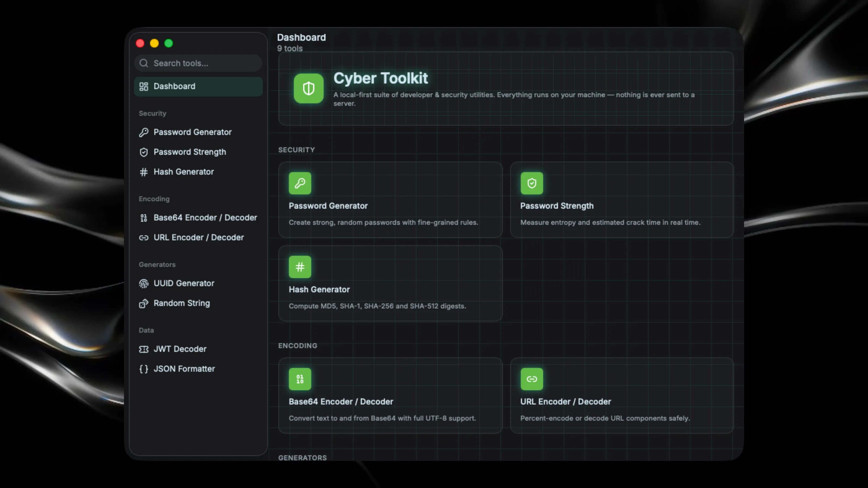Open the Hash Generator card title
Screen dimensions: 868x488
pos(319,290)
